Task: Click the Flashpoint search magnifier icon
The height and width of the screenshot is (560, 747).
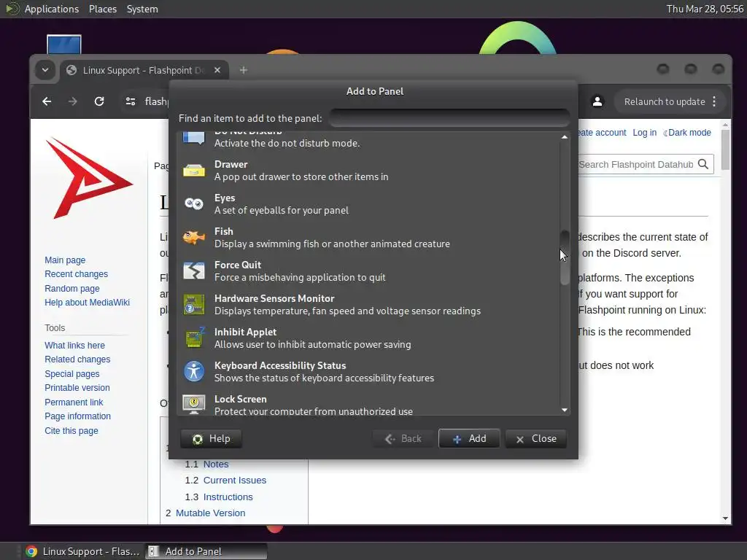Action: coord(703,164)
